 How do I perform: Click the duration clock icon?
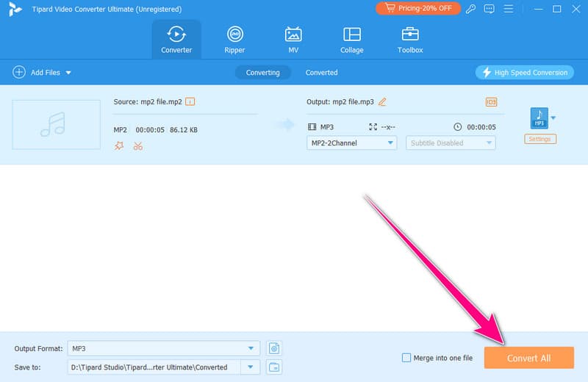(x=457, y=127)
